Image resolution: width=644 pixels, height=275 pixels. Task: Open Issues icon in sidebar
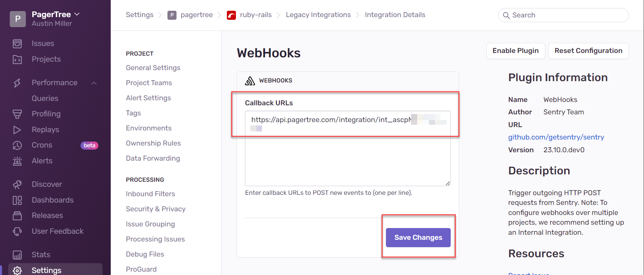(x=17, y=44)
